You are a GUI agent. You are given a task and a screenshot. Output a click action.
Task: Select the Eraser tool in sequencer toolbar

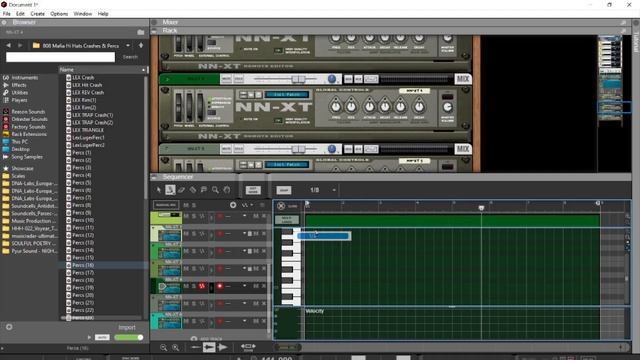182,190
